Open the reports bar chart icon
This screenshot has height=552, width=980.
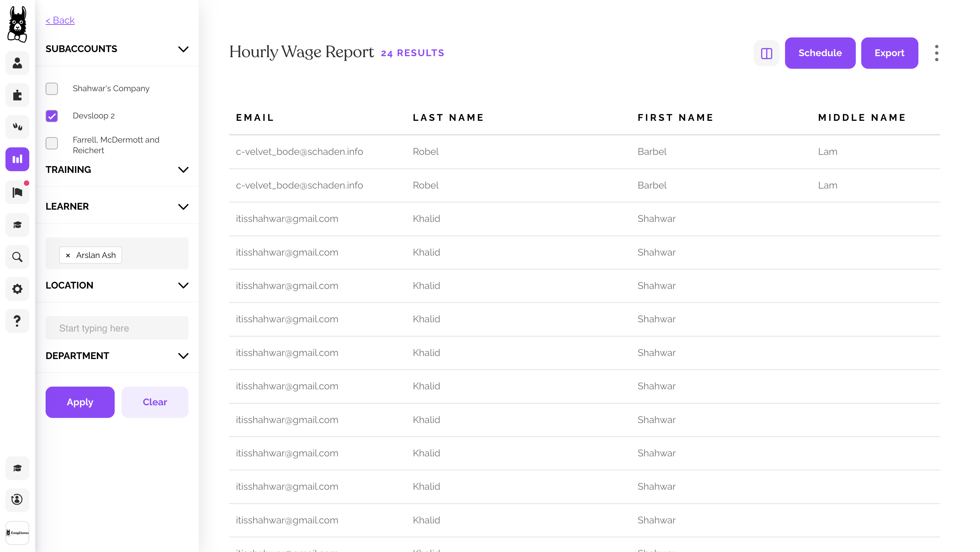17,159
